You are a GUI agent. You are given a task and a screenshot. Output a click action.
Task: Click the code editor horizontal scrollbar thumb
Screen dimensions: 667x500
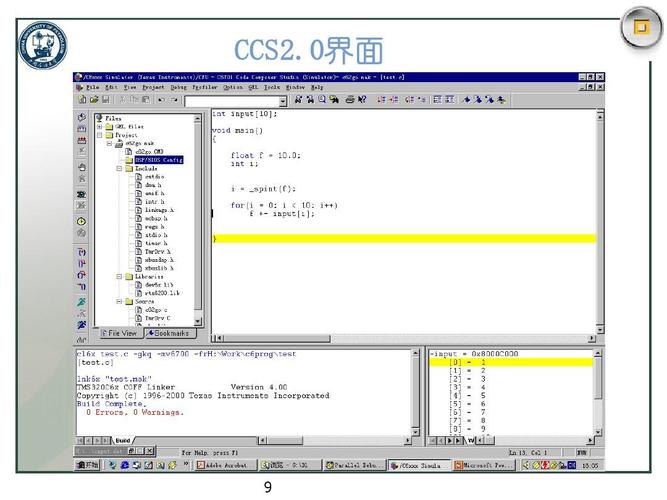[277, 338]
